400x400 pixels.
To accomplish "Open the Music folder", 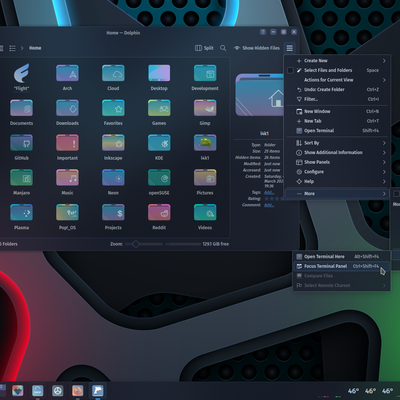I will click(x=67, y=182).
